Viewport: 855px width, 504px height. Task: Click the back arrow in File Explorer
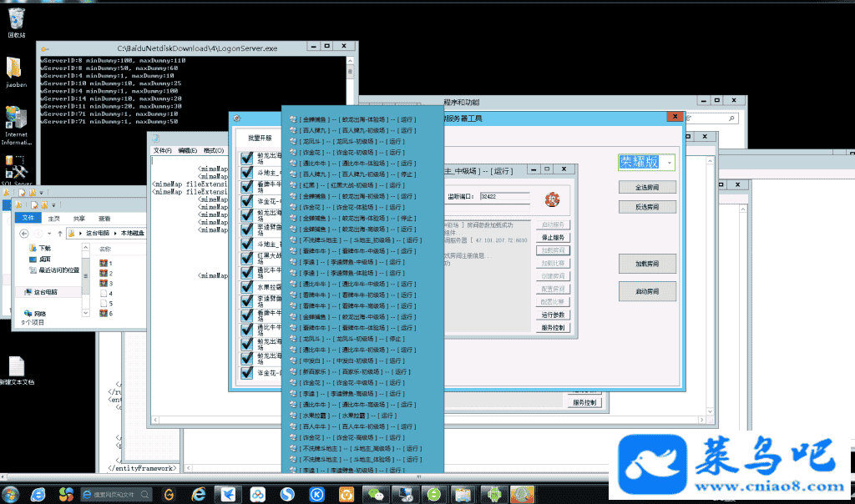pos(23,233)
